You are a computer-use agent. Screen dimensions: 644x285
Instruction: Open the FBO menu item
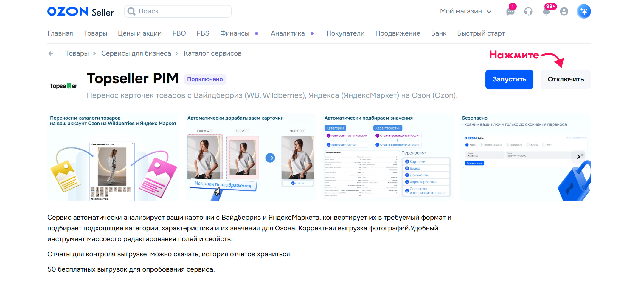coord(179,33)
